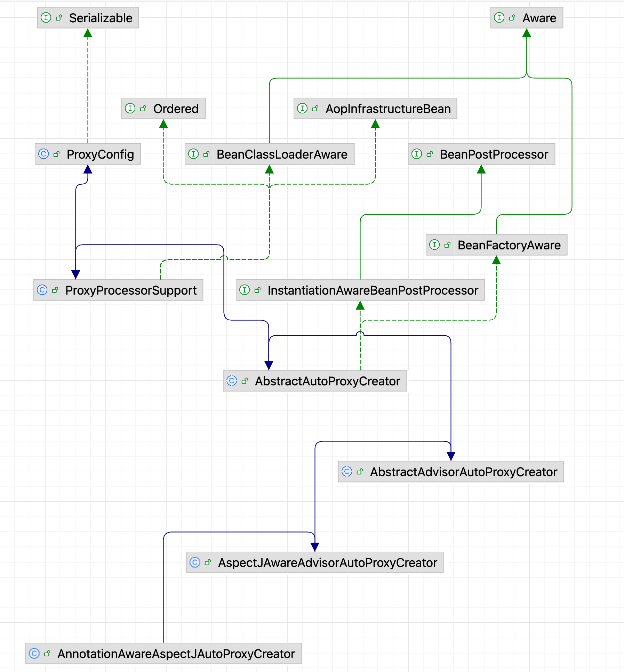Click the interface icon on BeanClassLoaderAware
This screenshot has width=624, height=672.
193,154
